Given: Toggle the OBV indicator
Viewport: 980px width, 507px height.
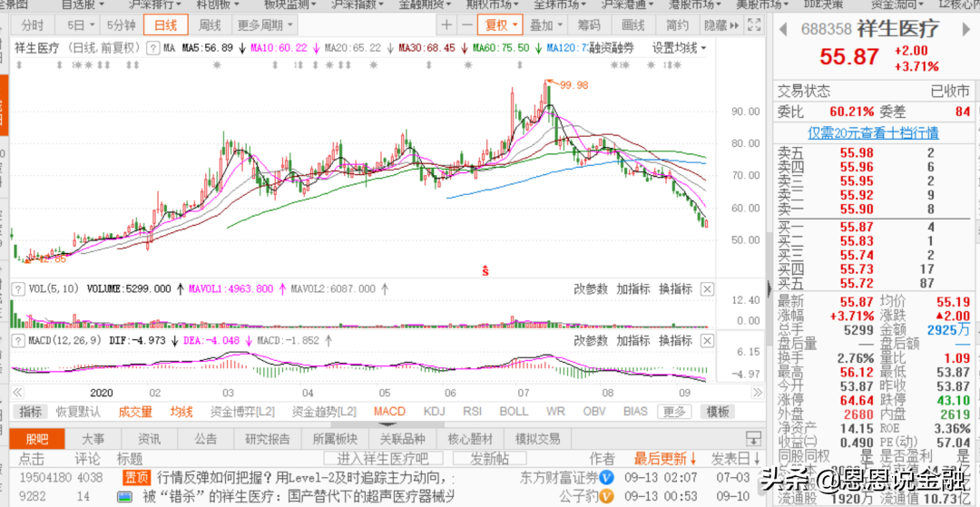Looking at the screenshot, I should tap(594, 412).
